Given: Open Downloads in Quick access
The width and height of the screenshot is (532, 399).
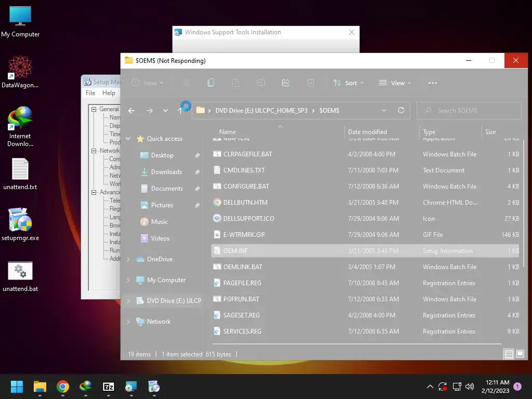Looking at the screenshot, I should (x=166, y=172).
